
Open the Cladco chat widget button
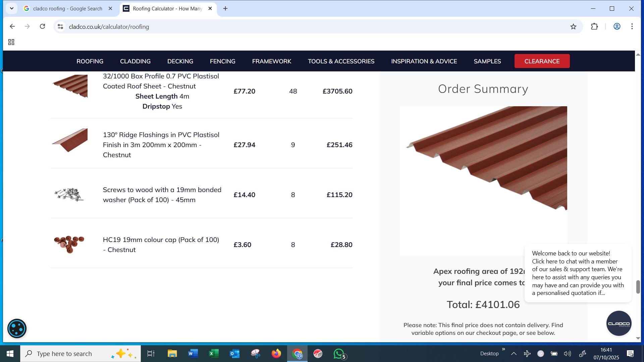point(619,323)
